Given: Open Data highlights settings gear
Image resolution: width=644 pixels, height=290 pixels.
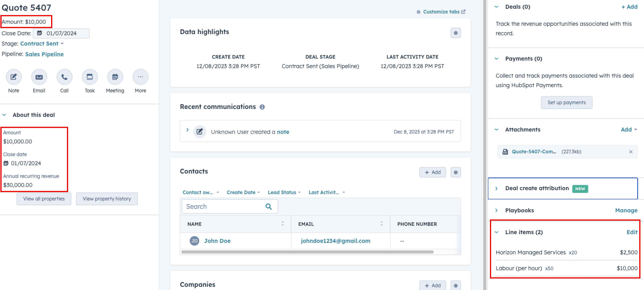Looking at the screenshot, I should (455, 33).
